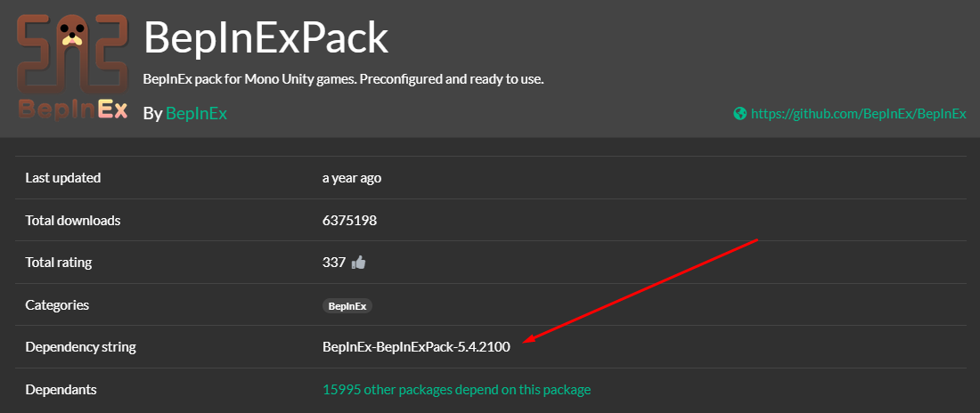Click the BepInEx mole logo image
This screenshot has width=980, height=413.
(71, 69)
